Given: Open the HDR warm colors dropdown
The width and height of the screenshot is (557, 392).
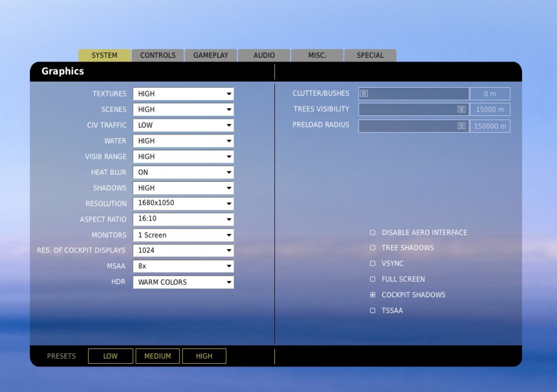Looking at the screenshot, I should [183, 281].
